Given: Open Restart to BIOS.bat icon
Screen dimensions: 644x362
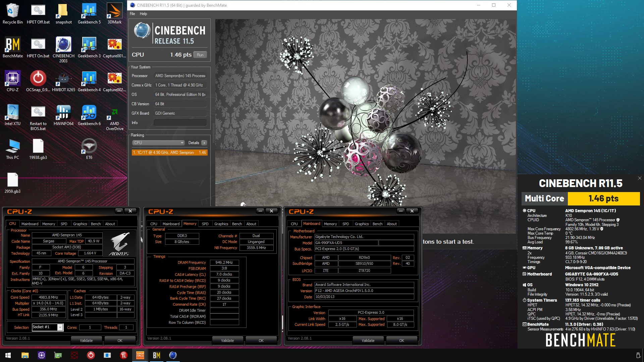Looking at the screenshot, I should (38, 117).
